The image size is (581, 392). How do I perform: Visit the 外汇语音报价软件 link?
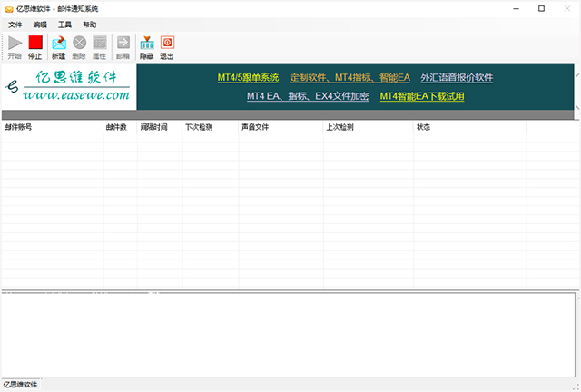click(x=457, y=78)
